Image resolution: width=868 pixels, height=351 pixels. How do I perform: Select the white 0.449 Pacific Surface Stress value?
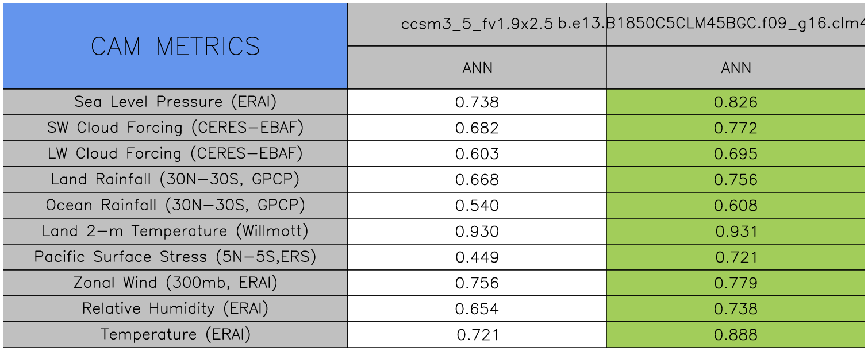pos(477,257)
